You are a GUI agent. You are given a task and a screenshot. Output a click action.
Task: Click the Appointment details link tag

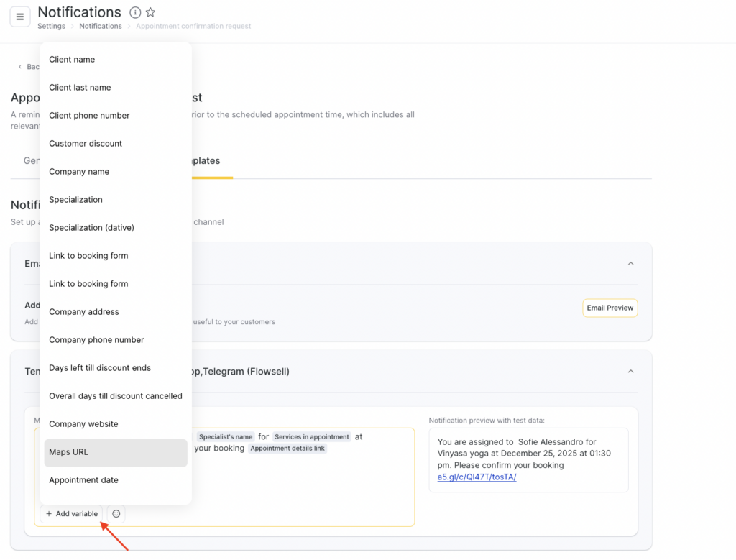click(x=287, y=449)
